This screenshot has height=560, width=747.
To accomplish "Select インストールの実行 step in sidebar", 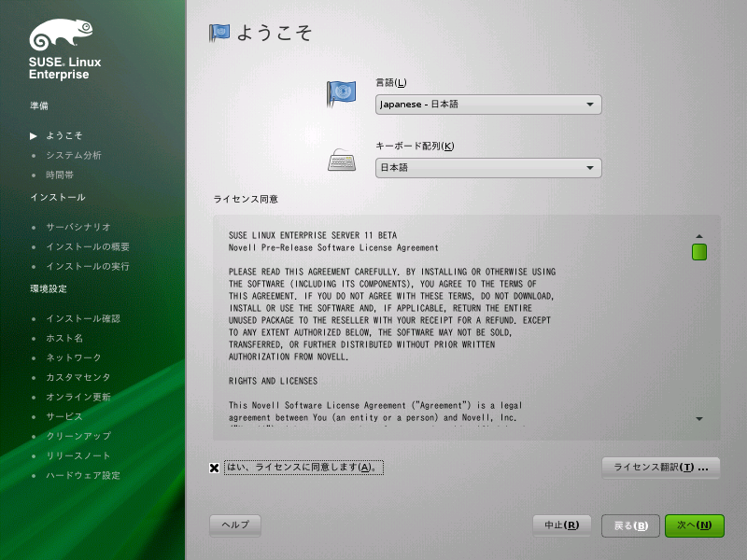I will click(88, 266).
